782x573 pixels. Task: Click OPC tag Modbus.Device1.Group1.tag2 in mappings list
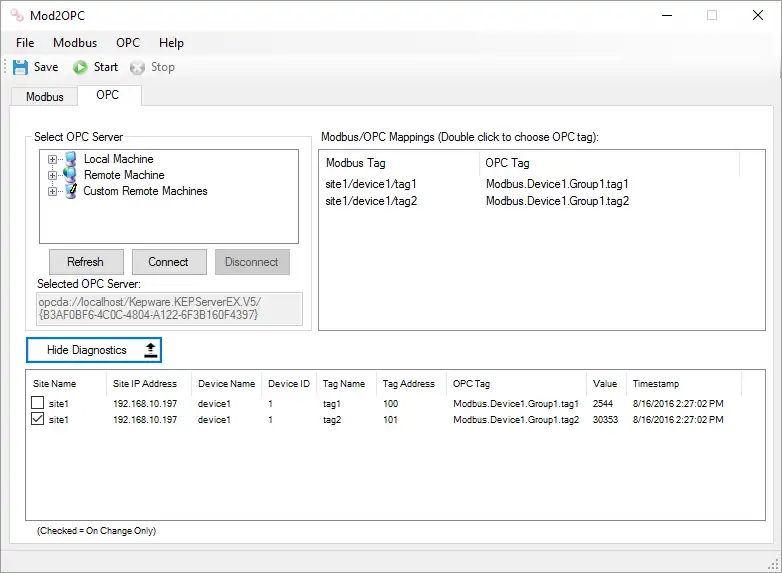point(557,201)
